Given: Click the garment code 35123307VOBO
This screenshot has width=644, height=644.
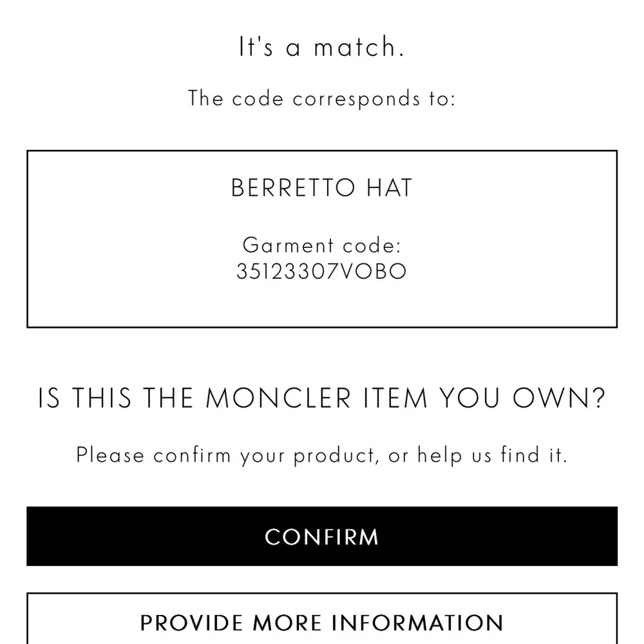Looking at the screenshot, I should pyautogui.click(x=321, y=272).
